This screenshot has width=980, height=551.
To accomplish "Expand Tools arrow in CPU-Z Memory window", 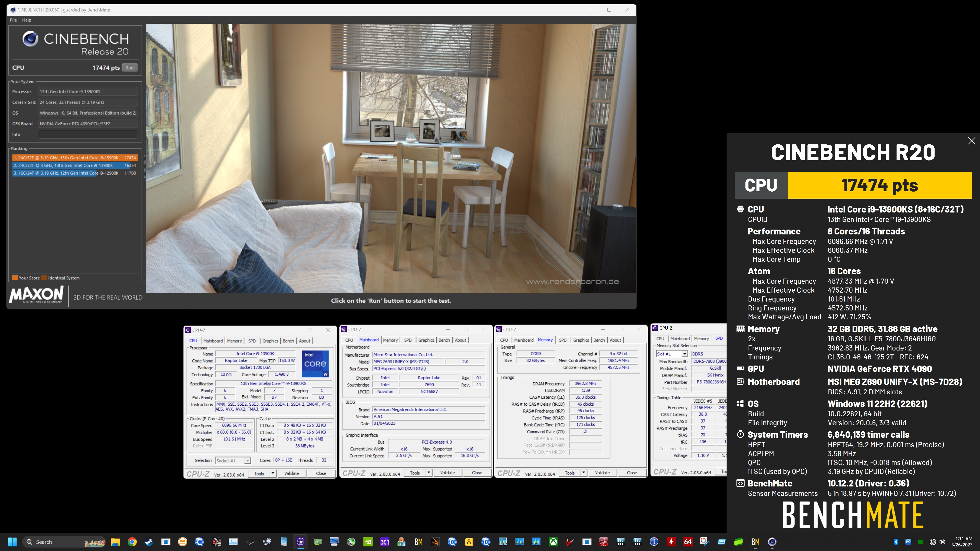I will 584,473.
